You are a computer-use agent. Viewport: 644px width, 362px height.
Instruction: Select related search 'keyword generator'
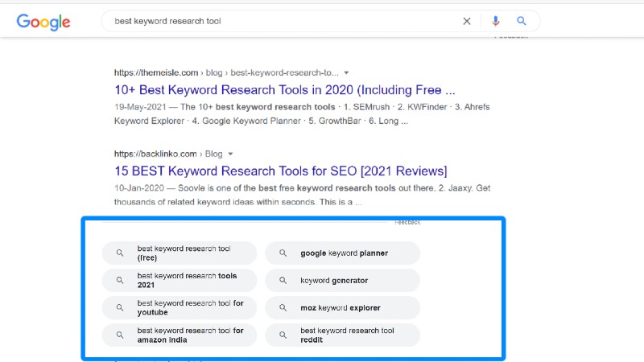(x=343, y=280)
